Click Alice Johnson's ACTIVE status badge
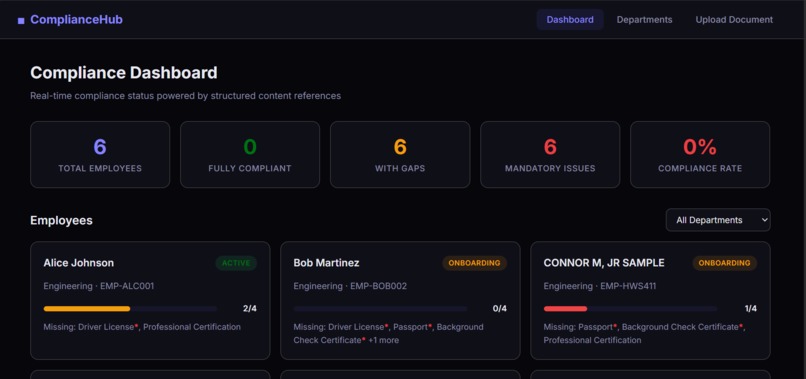The height and width of the screenshot is (379, 806). tap(236, 263)
